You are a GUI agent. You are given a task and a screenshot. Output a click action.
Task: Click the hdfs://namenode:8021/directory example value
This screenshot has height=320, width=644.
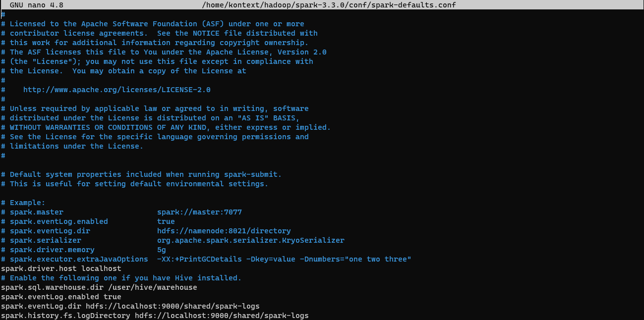pyautogui.click(x=224, y=231)
